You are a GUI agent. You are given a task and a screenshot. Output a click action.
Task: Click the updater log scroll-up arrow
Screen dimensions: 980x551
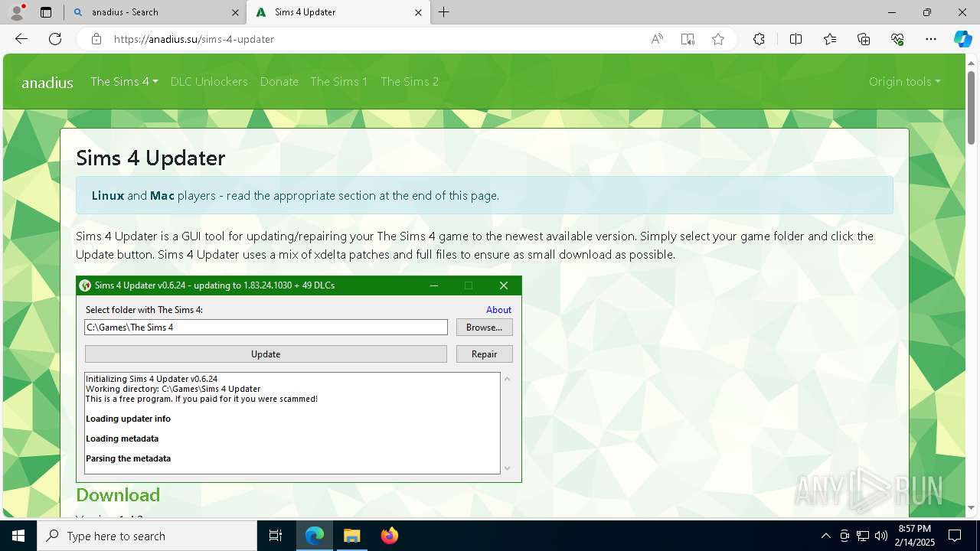pos(507,379)
